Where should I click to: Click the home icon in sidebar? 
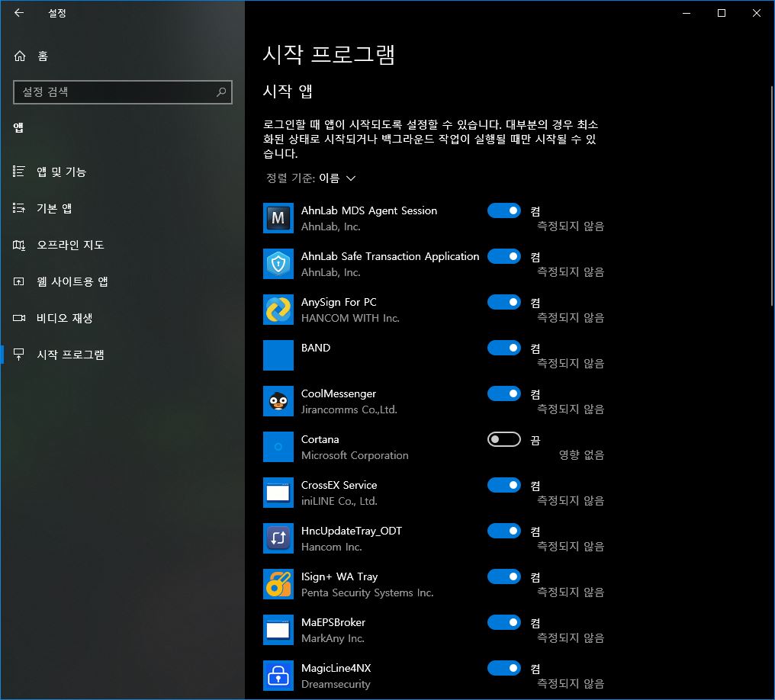pyautogui.click(x=20, y=56)
